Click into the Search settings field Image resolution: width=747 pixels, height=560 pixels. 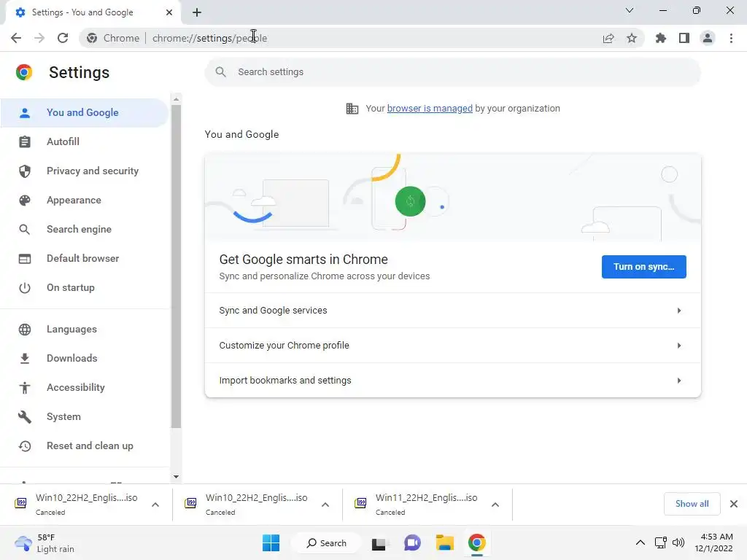pyautogui.click(x=452, y=72)
